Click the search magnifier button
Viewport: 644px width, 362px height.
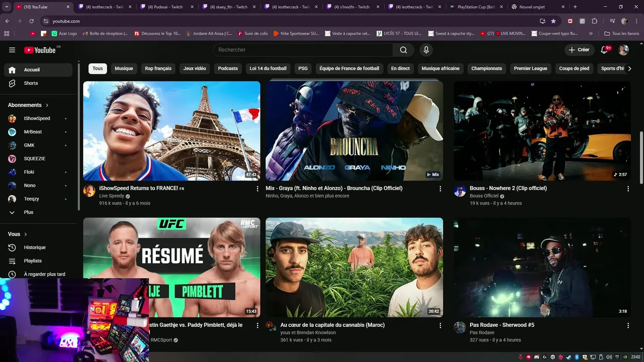(x=404, y=50)
